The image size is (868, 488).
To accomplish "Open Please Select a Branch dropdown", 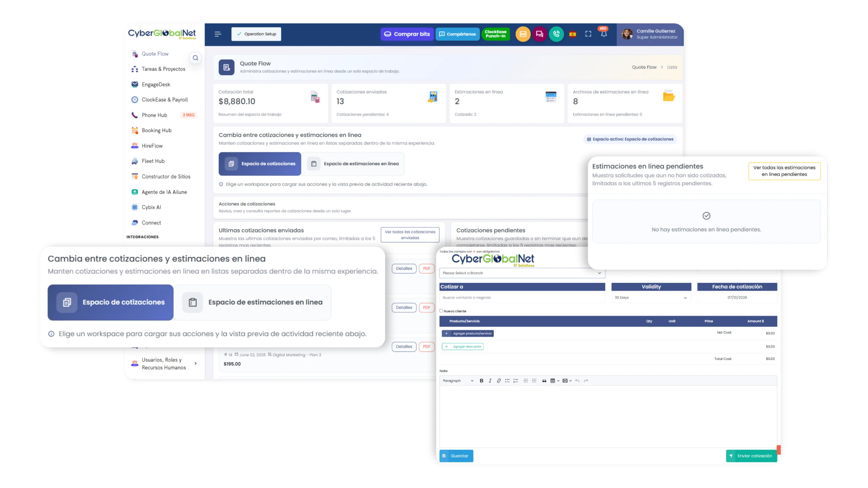I will (522, 273).
